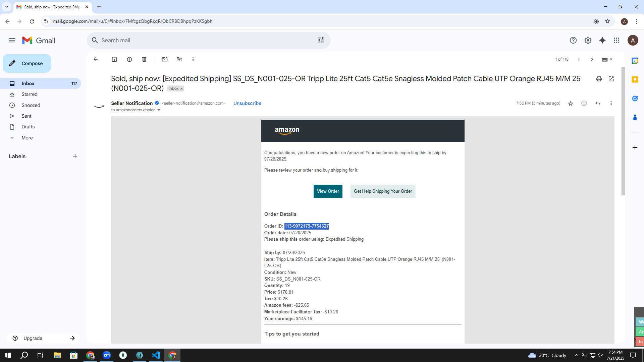644x362 pixels.
Task: Reply to Seller Notification email
Action: coord(598,103)
